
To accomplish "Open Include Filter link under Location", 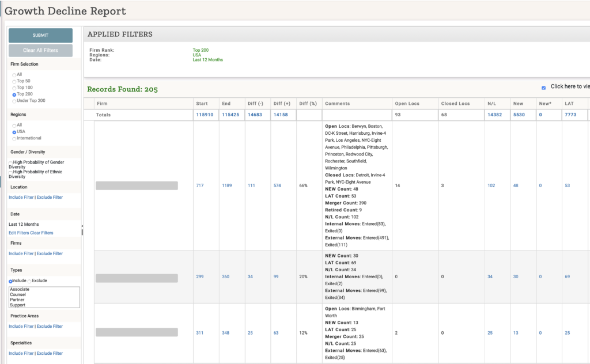I will 21,197.
